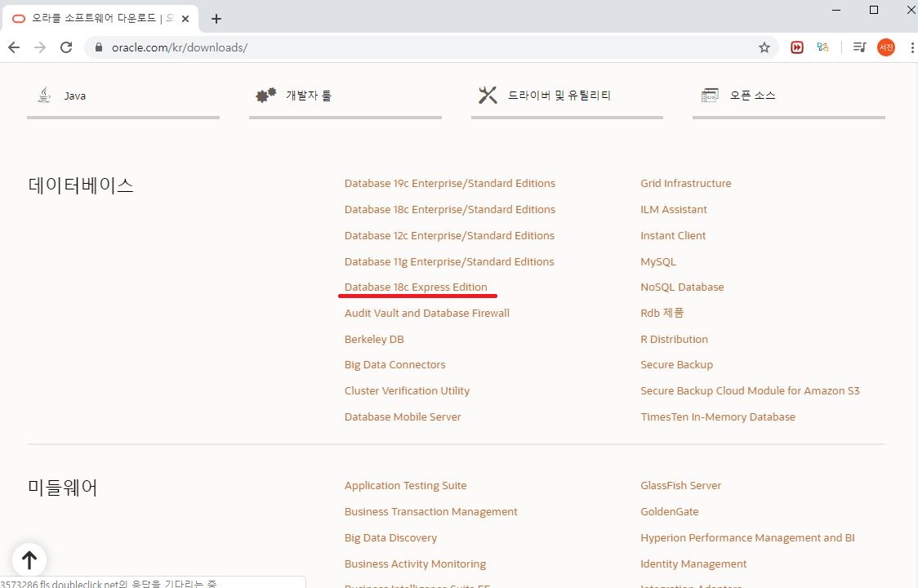Open Cluster Verification Utility link
918x588 pixels.
(407, 390)
